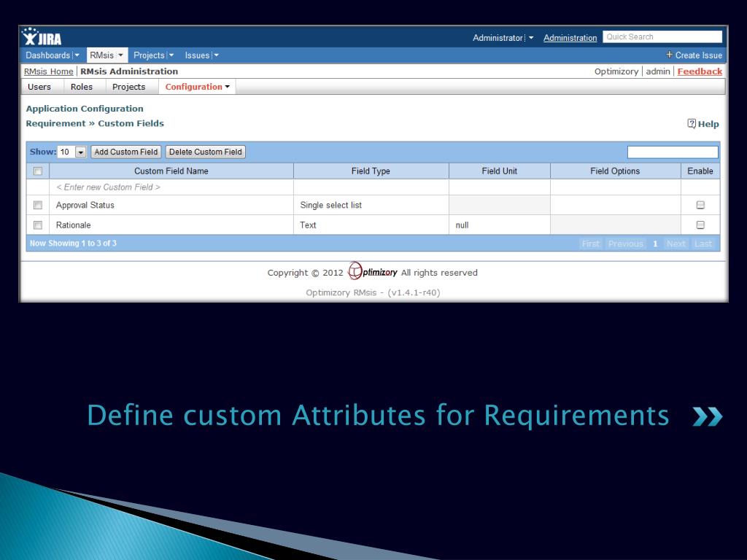747x560 pixels.
Task: Switch to the Projects tab under RMsis Administration
Action: pos(128,87)
